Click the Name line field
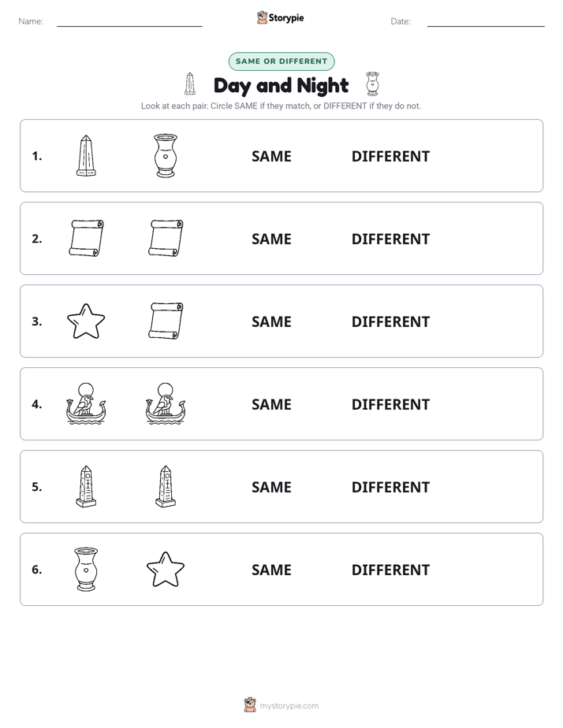Screen dimensions: 563x728 (129, 22)
